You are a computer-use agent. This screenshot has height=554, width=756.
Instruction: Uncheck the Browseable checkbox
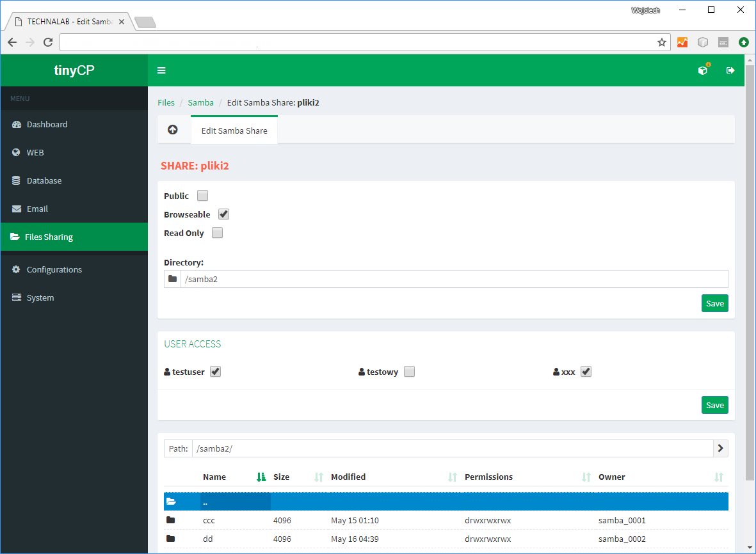[x=223, y=214]
